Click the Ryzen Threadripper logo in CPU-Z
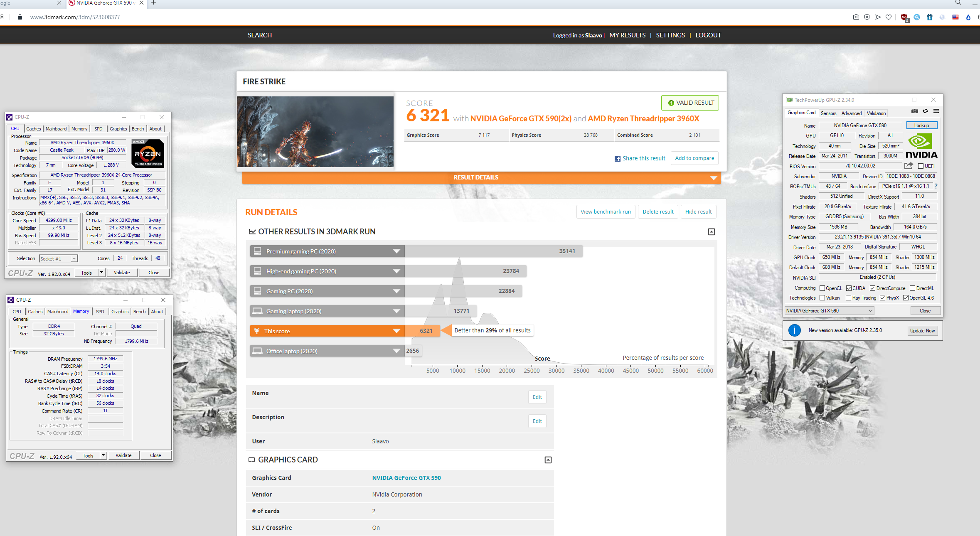980x536 pixels. point(148,153)
